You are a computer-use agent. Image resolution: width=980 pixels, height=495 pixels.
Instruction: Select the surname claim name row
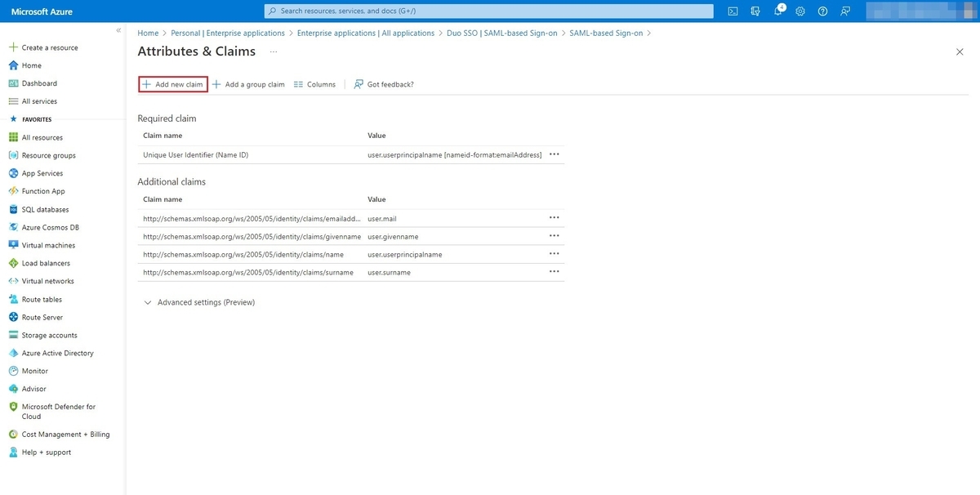coord(248,272)
